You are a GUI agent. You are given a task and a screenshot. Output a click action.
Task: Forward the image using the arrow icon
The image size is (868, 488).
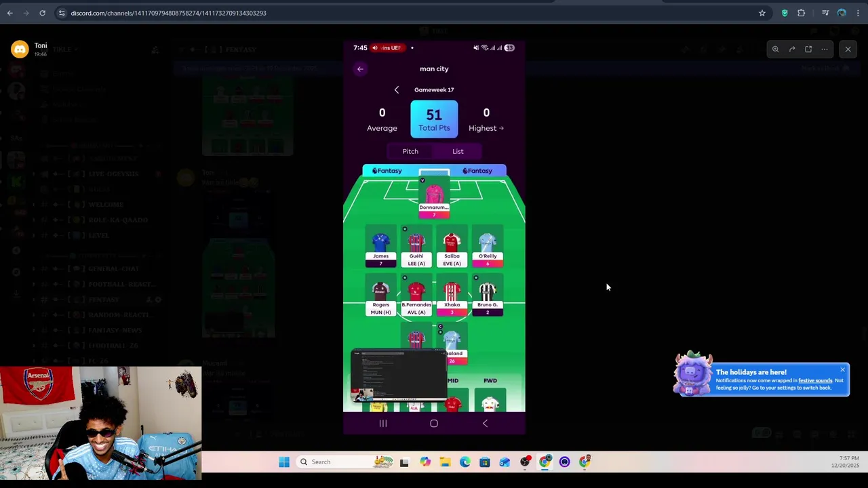tap(792, 49)
